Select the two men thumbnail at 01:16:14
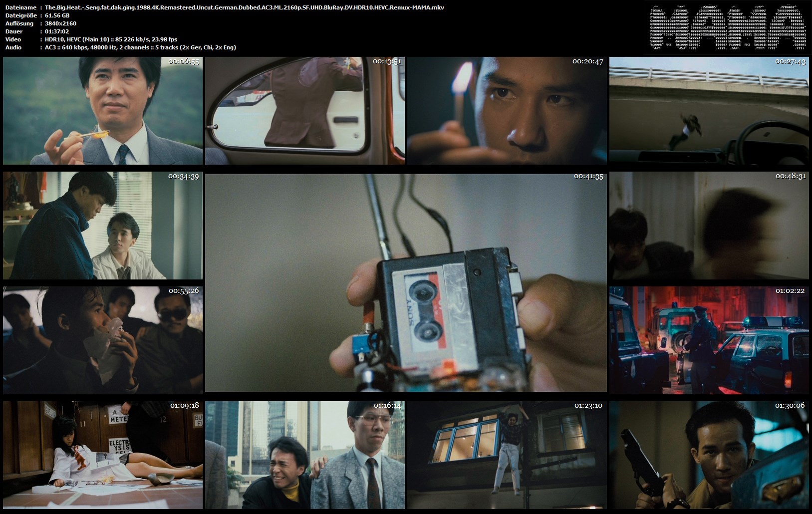The width and height of the screenshot is (812, 514). coord(304,455)
